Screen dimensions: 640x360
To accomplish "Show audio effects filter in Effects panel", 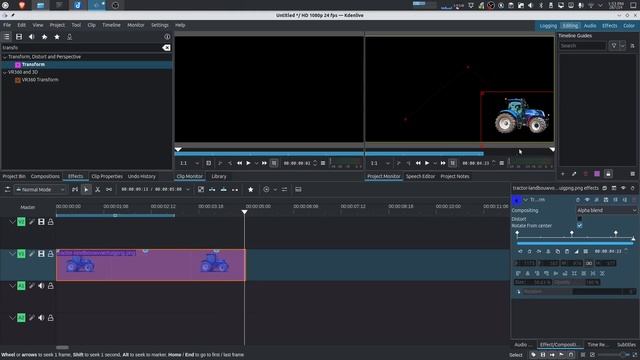I will coord(31,37).
